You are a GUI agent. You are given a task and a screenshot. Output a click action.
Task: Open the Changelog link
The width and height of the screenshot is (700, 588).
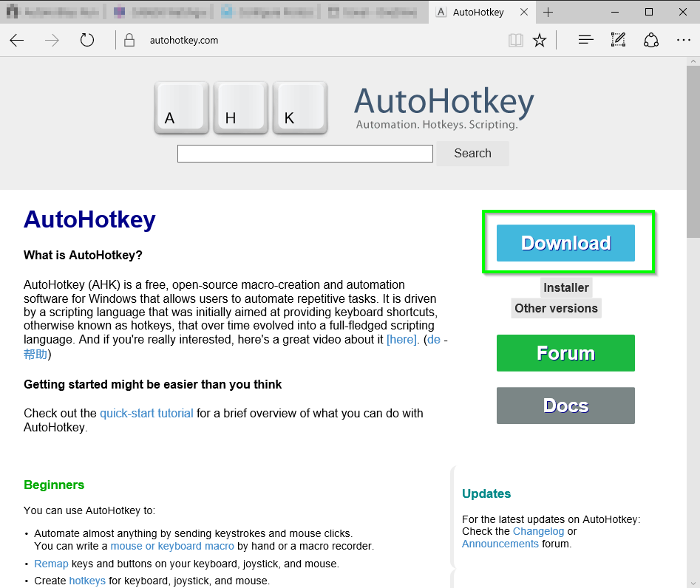[538, 531]
